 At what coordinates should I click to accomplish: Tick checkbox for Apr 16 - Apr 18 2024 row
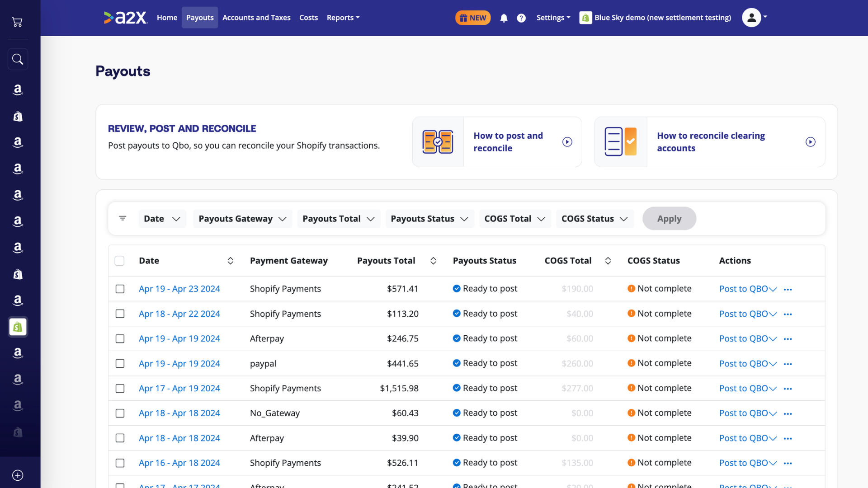point(120,463)
